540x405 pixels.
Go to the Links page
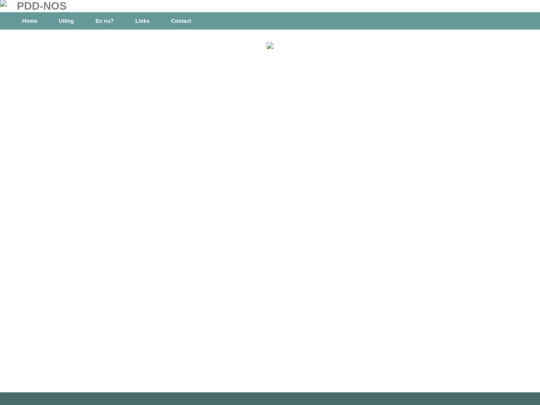[x=142, y=21]
